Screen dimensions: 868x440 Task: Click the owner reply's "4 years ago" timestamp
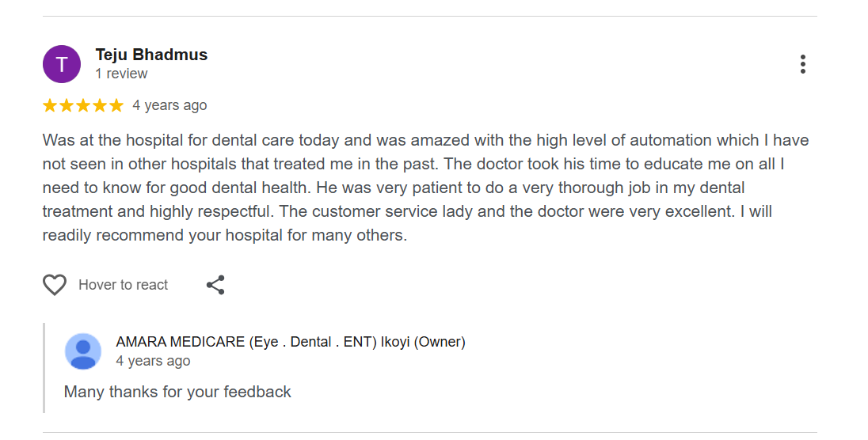coord(153,361)
